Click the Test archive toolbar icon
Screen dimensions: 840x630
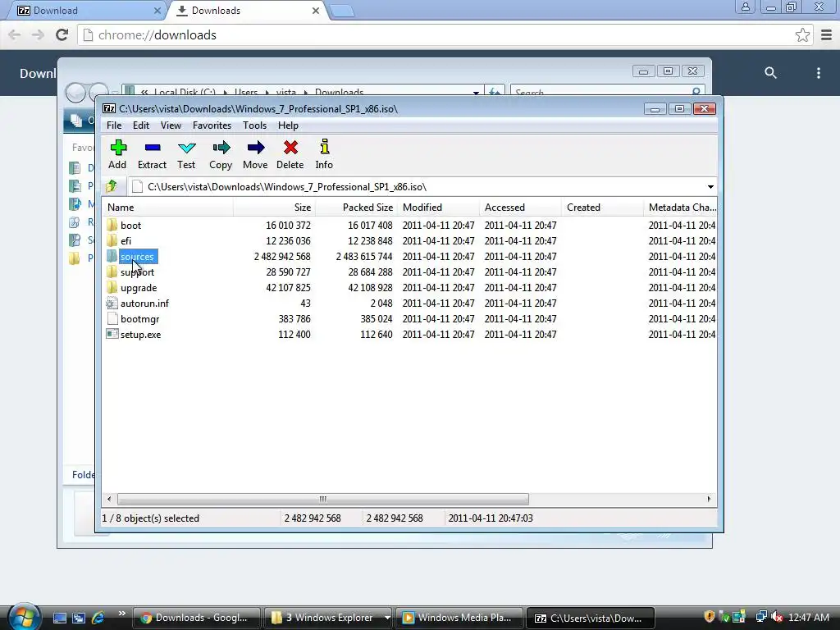[x=186, y=148]
